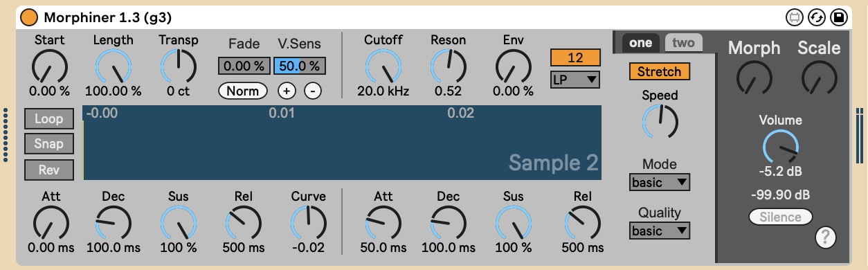Click the 20.0 kHz cutoff value

coord(383,91)
